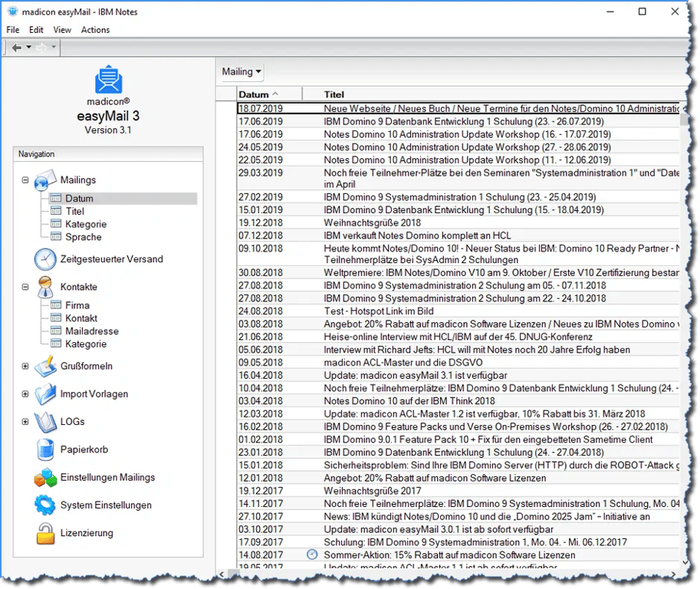Select Sprache under Mailings
700x589 pixels.
pos(83,237)
